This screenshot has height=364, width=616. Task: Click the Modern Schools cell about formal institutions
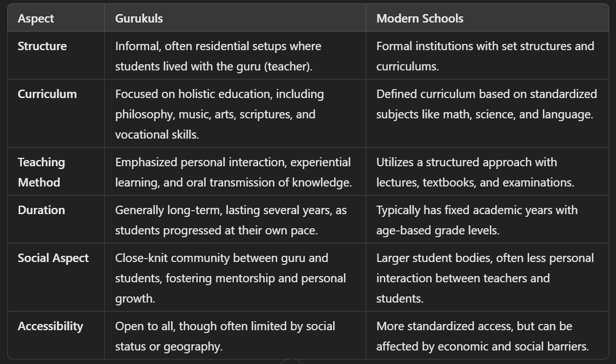coord(485,56)
